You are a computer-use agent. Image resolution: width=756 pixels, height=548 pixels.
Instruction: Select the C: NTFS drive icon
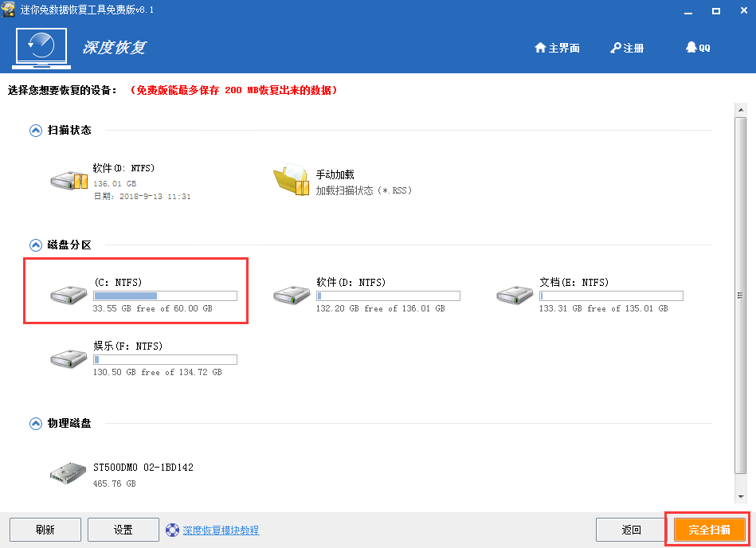pyautogui.click(x=69, y=295)
